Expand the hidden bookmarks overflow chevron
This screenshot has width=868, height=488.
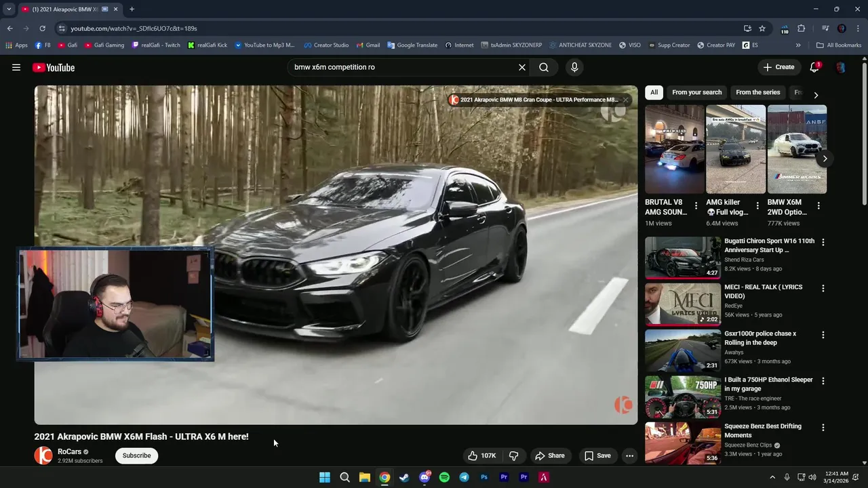[x=798, y=45]
